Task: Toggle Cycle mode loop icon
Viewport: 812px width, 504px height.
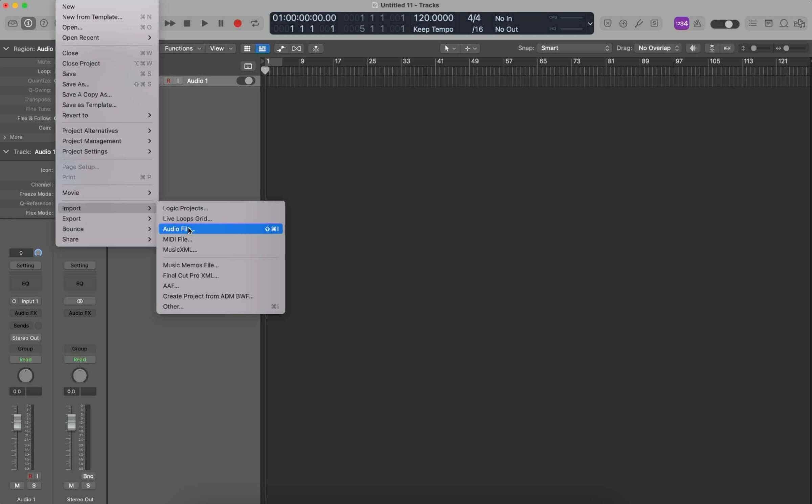Action: pyautogui.click(x=255, y=23)
